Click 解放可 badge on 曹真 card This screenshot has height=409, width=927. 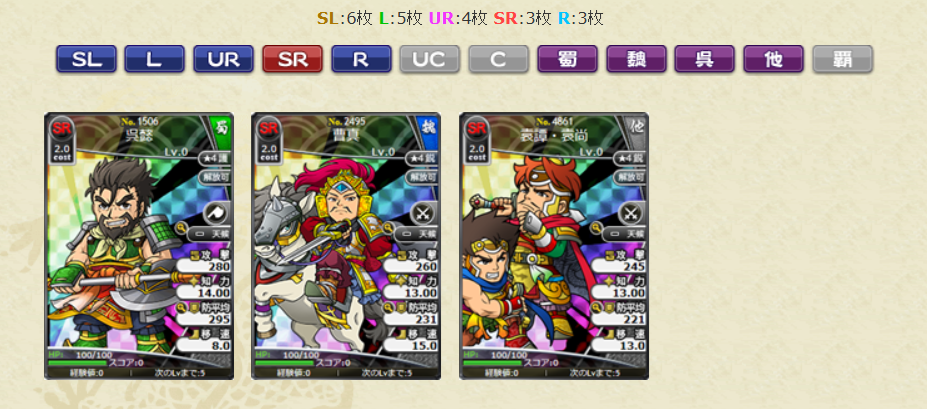tap(422, 177)
